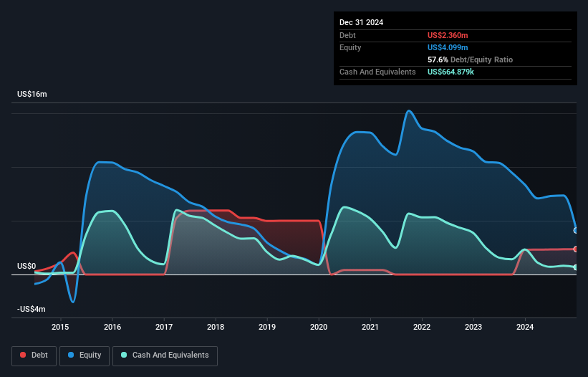The height and width of the screenshot is (377, 588).
Task: Toggle Cash And Equivalents legend button
Action: [x=165, y=355]
